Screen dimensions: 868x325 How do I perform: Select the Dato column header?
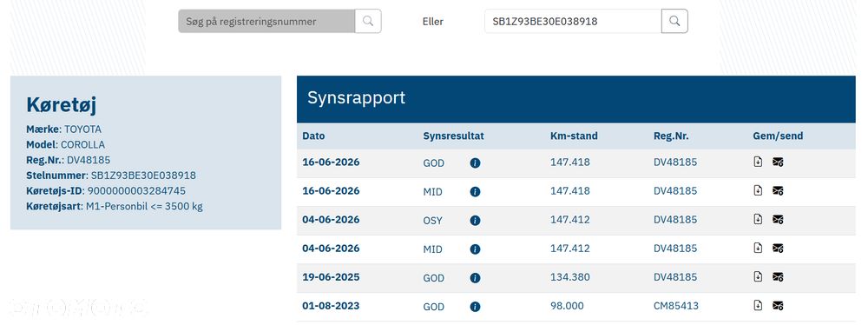point(313,136)
